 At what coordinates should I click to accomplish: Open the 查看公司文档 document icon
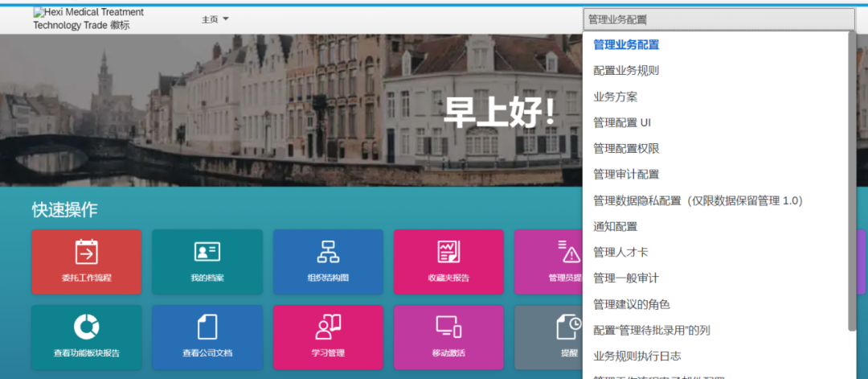click(207, 327)
